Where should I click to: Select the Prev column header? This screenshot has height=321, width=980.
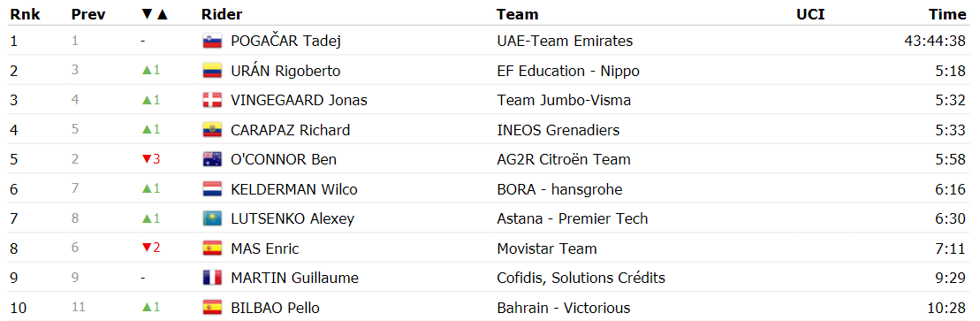tap(88, 14)
